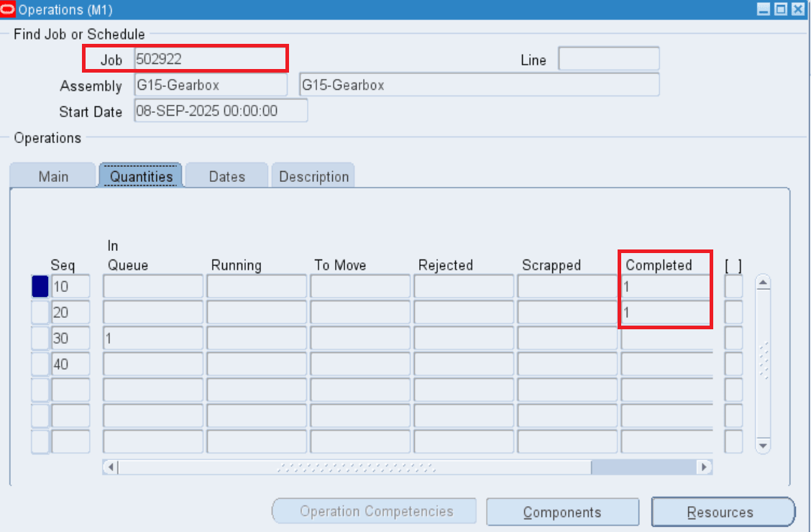Viewport: 811px width, 532px height.
Task: Click the Resources button
Action: (x=723, y=512)
